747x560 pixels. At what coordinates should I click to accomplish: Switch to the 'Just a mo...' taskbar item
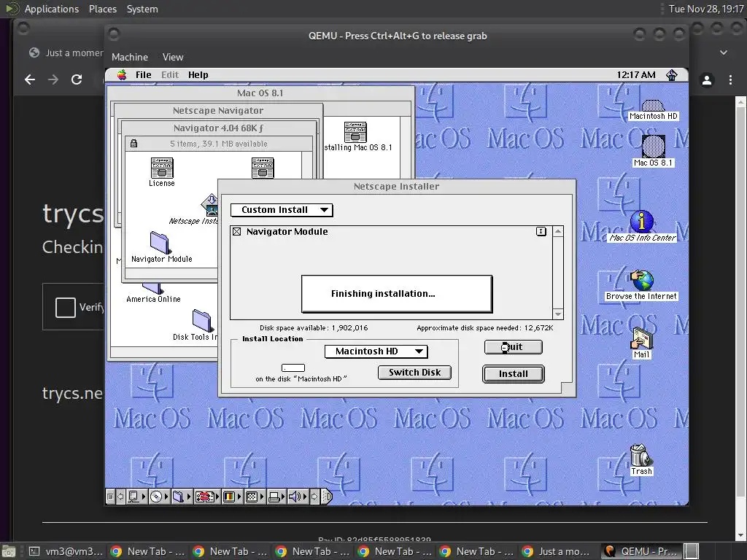click(558, 551)
